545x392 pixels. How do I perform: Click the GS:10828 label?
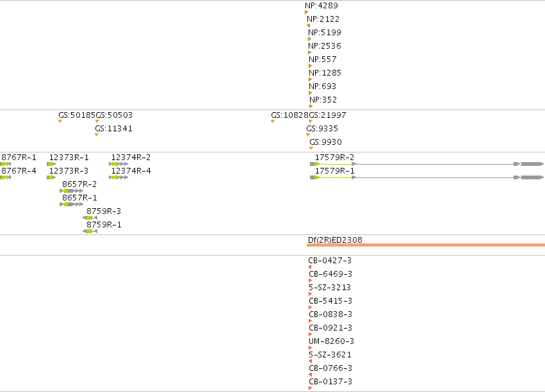click(289, 115)
